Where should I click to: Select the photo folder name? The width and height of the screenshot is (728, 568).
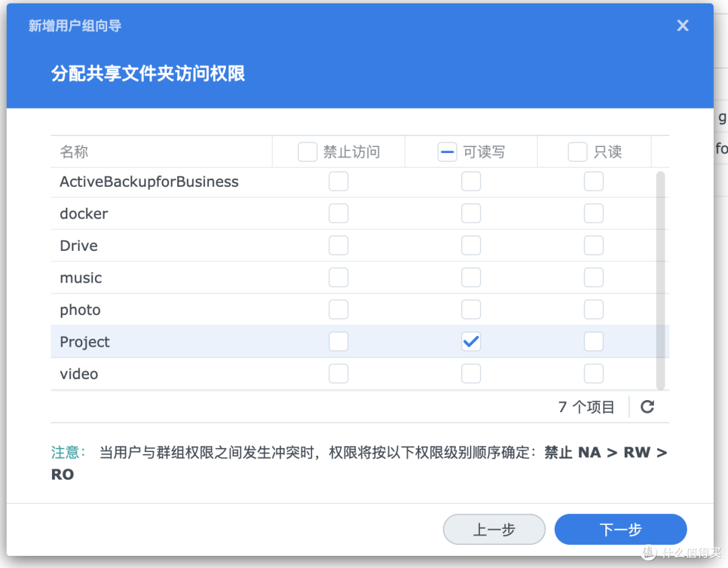[80, 310]
